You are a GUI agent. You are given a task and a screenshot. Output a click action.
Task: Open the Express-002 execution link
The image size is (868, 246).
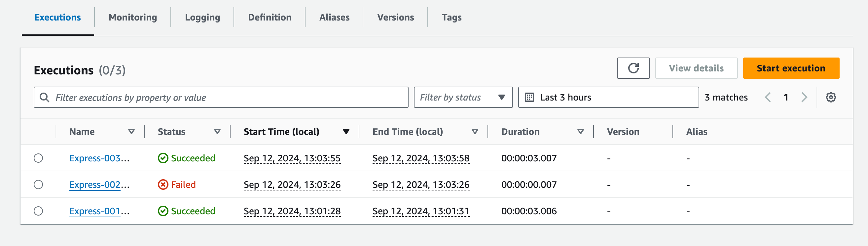click(x=95, y=185)
